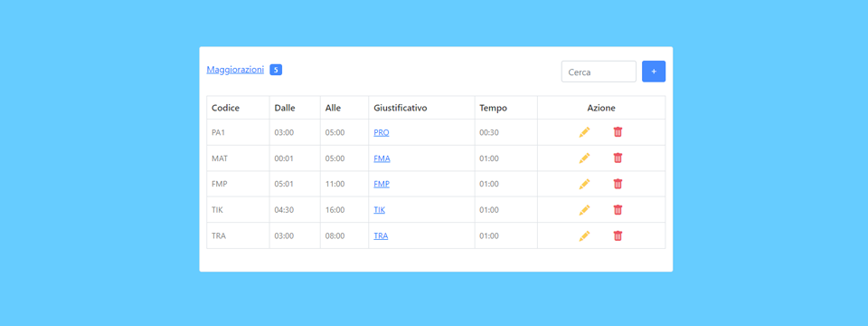The image size is (868, 326).
Task: Edit the MAT row with pencil icon
Action: (x=585, y=158)
